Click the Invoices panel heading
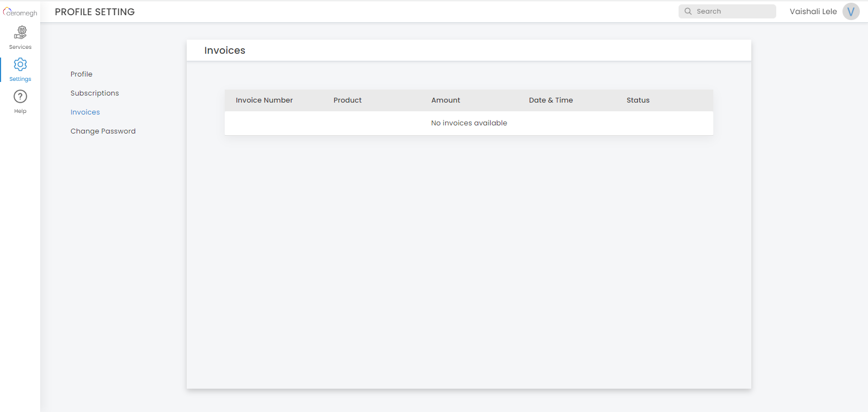868x412 pixels. pos(225,50)
